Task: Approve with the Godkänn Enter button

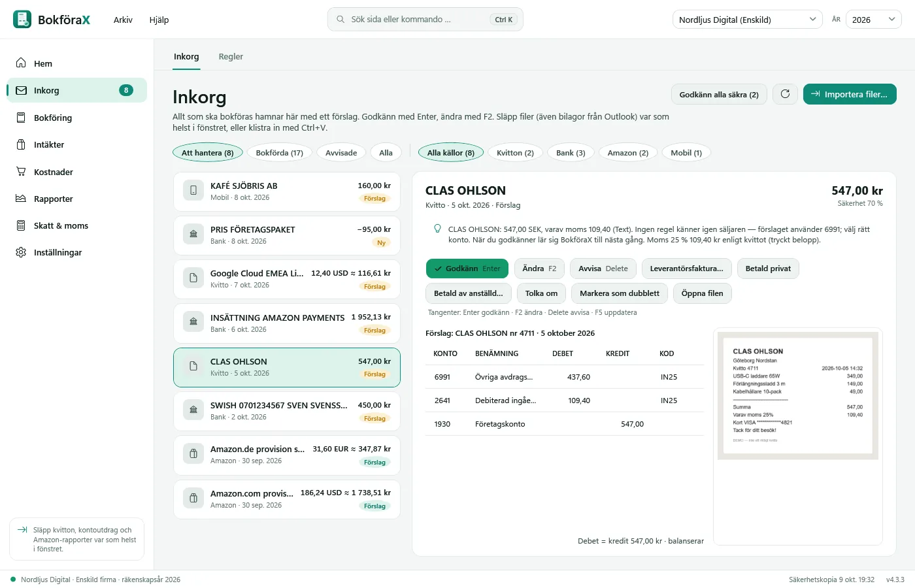Action: 467,269
